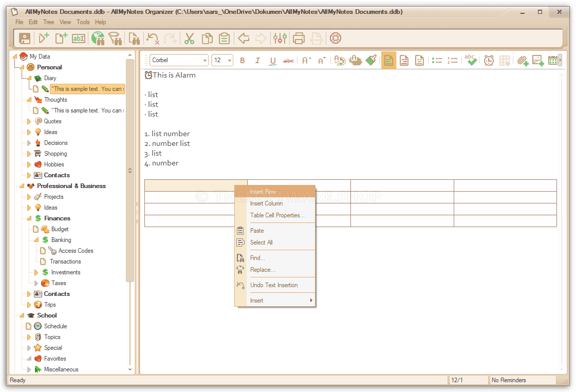The height and width of the screenshot is (392, 576).
Task: Show more formatting toolbar buttons via overflow arrow
Action: [x=560, y=60]
